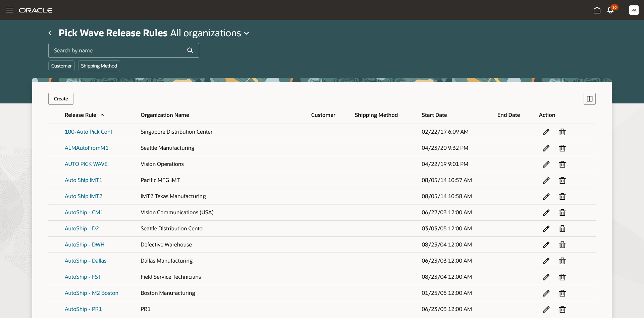Delete the AUTO PICK WAVE rule
Viewport: 644px width, 318px height.
562,164
